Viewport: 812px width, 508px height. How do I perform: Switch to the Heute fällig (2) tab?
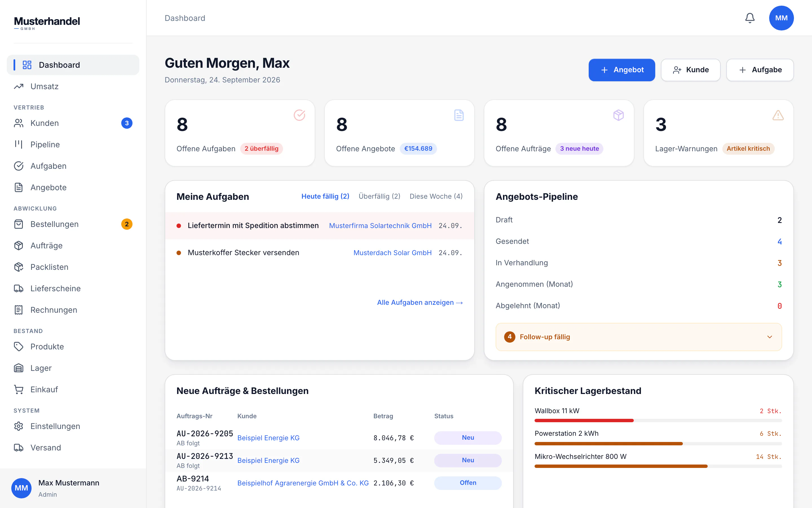[x=325, y=196]
